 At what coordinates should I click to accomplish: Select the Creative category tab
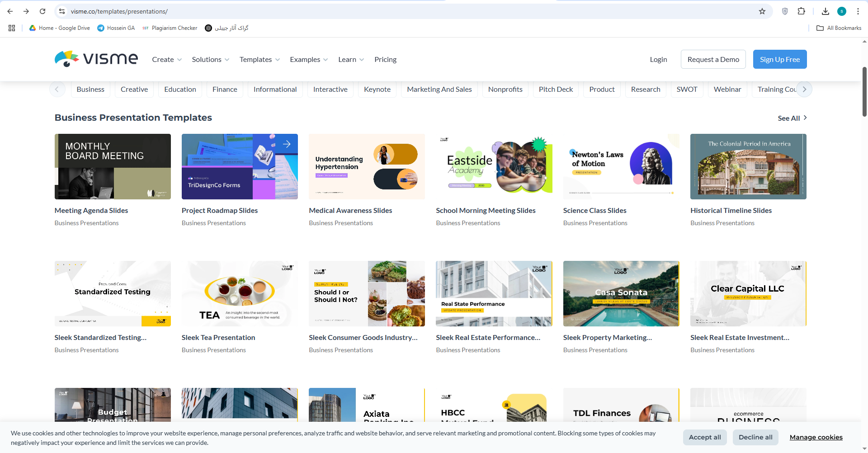[x=134, y=90]
